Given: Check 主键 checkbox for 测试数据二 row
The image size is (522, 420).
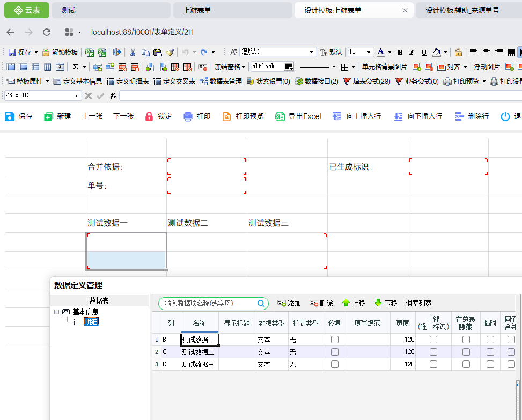Looking at the screenshot, I should [x=433, y=352].
